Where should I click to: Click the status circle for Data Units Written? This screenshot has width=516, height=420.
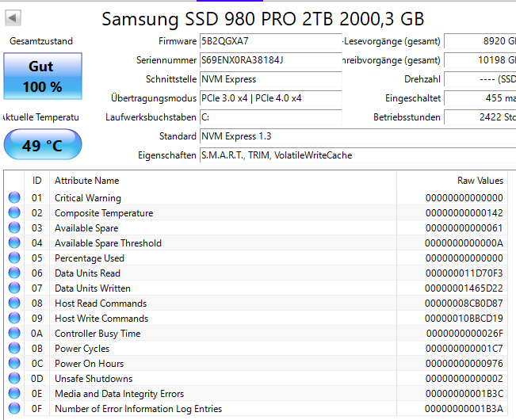tap(14, 288)
